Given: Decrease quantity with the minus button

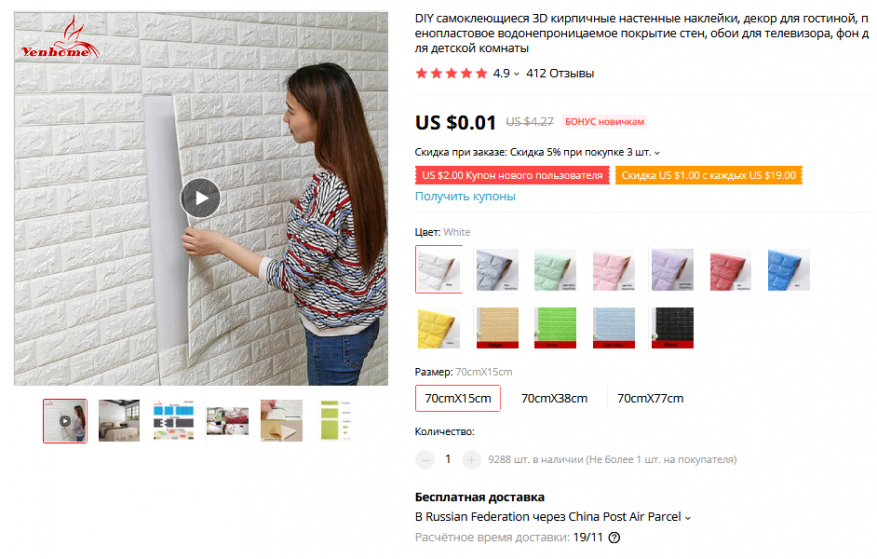Looking at the screenshot, I should coord(425,460).
